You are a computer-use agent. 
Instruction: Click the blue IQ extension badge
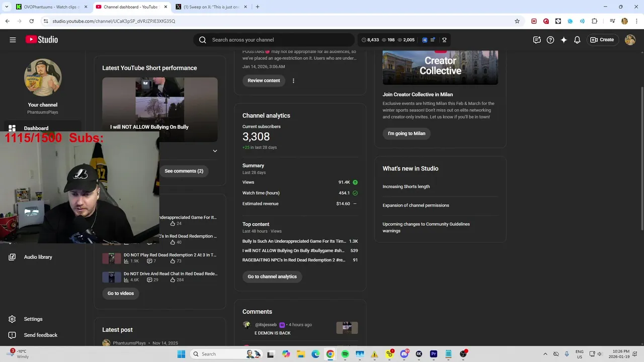[x=425, y=40]
